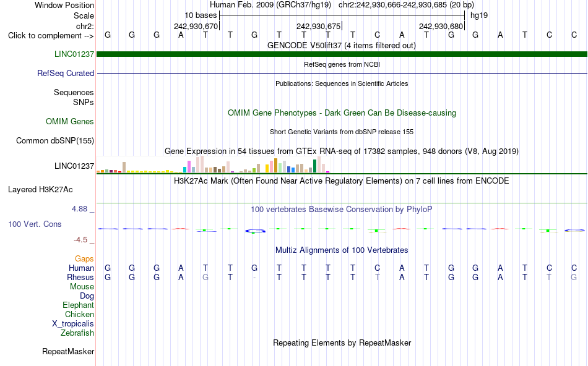
Task: Click the 242,930,680 coordinate label
Action: (441, 27)
